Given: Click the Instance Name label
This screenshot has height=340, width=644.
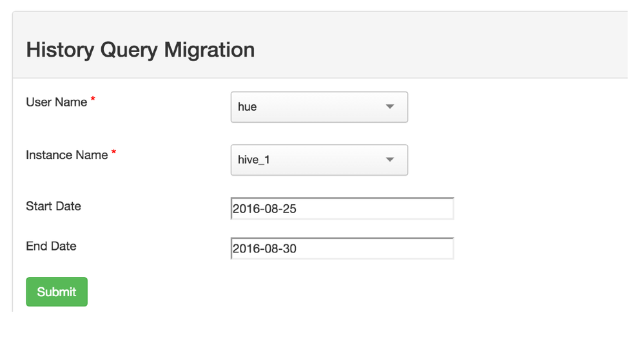Looking at the screenshot, I should point(66,155).
